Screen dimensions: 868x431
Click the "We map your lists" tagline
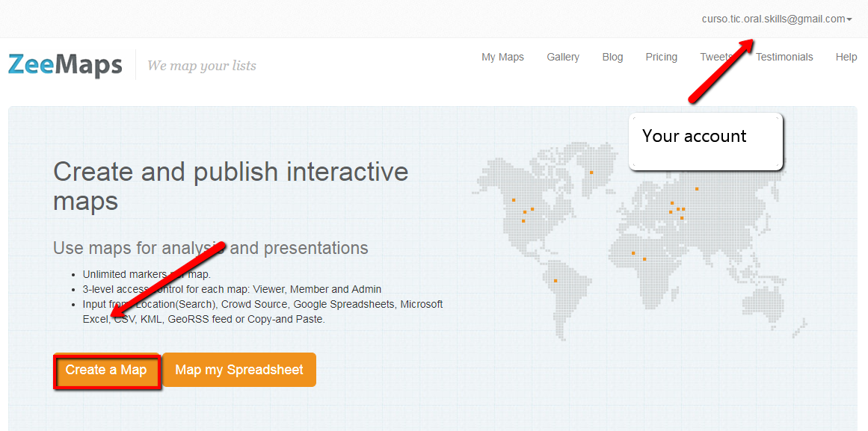(x=201, y=66)
